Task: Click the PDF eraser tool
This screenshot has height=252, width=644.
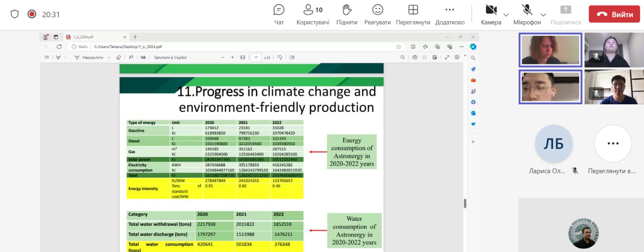Action: point(119,57)
